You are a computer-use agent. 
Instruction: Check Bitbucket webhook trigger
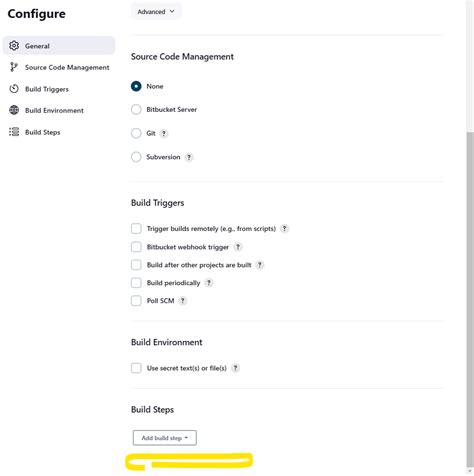click(x=136, y=247)
